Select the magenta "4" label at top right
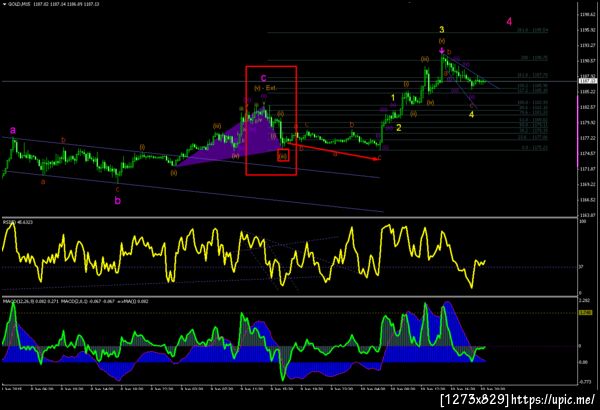Viewport: 600px width, 410px height. point(509,21)
